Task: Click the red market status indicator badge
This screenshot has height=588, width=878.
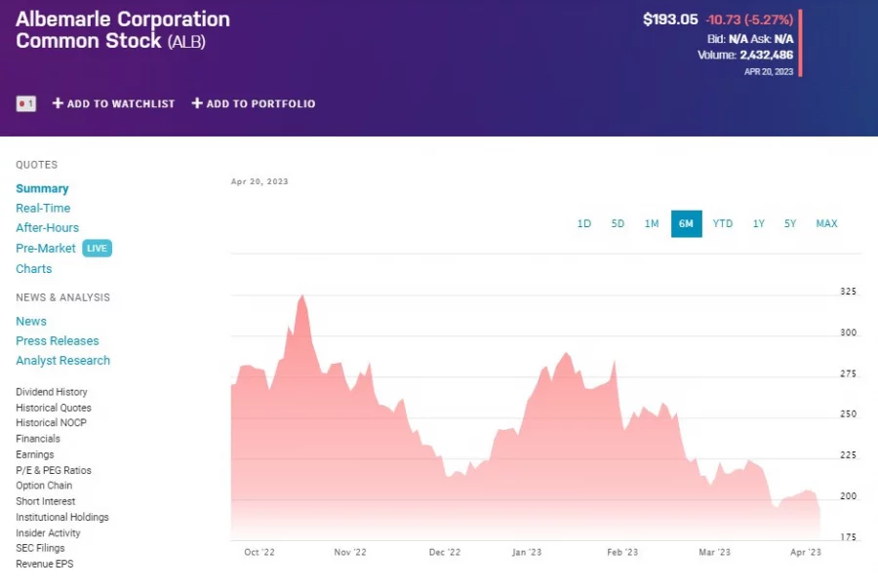Action: (25, 102)
